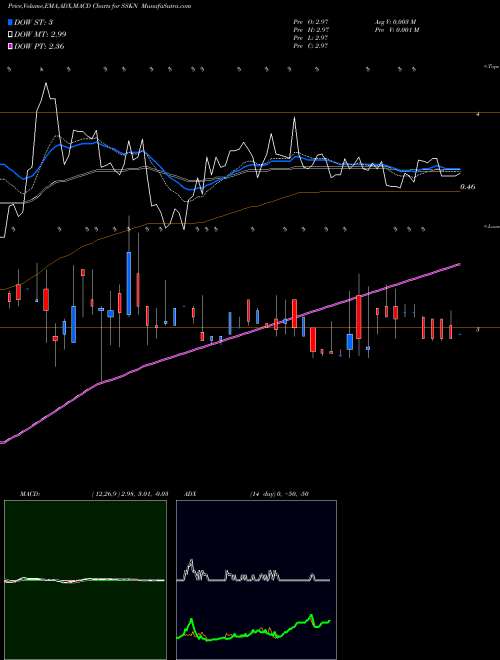Viewport: 500px width, 660px height.
Task: Open the green MACD indicator chart
Action: pyautogui.click(x=85, y=580)
